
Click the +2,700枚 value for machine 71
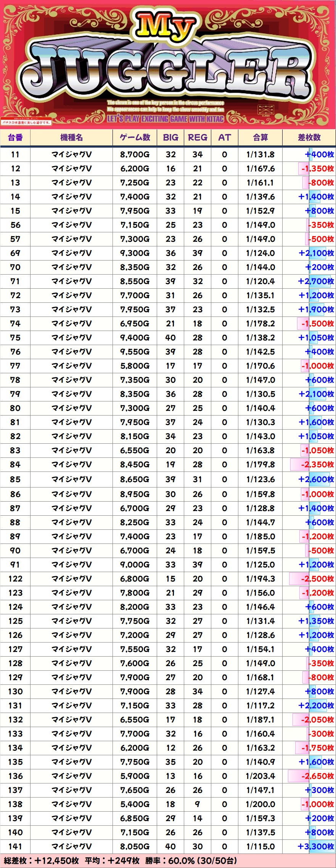pos(316,281)
